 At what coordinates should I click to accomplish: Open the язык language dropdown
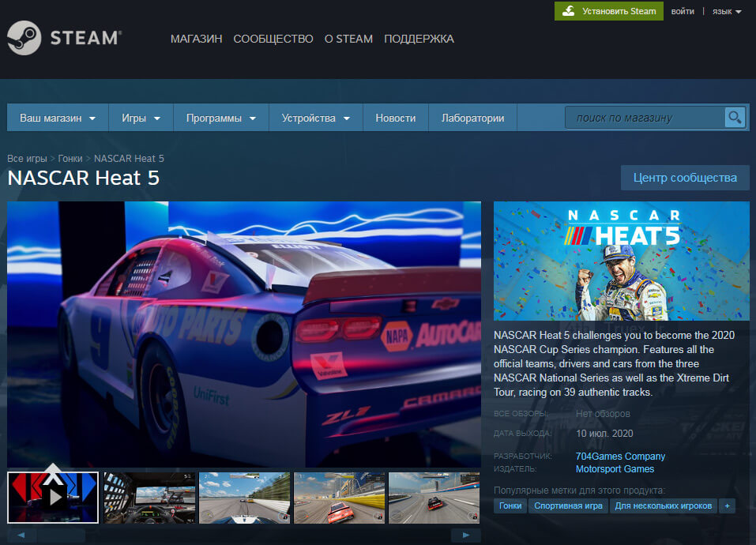tap(727, 11)
